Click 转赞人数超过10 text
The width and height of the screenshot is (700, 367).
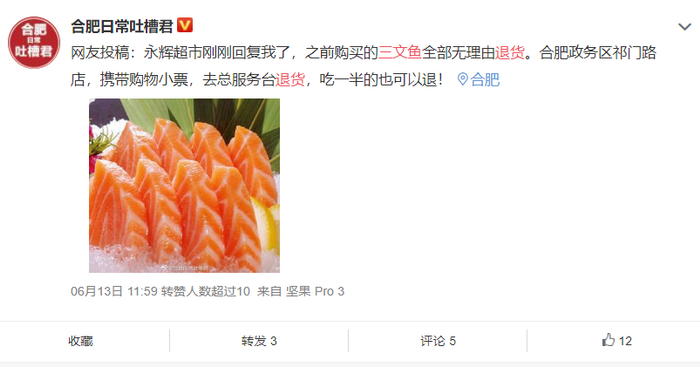click(x=205, y=292)
